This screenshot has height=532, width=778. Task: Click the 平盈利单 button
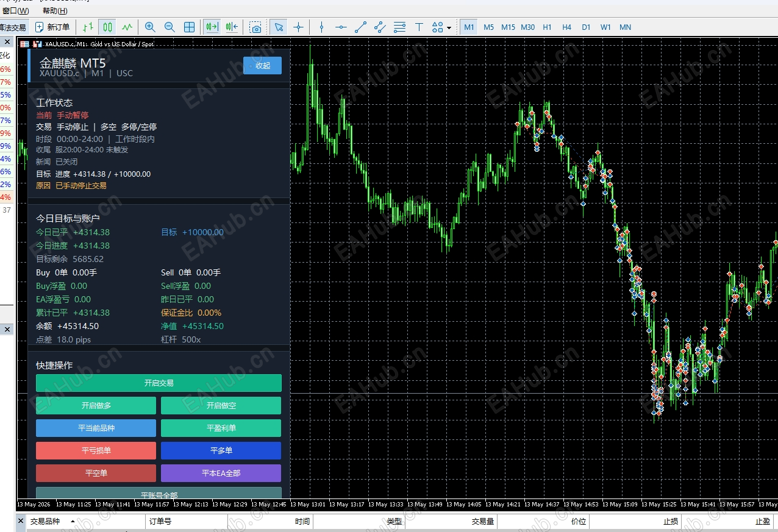click(x=221, y=428)
